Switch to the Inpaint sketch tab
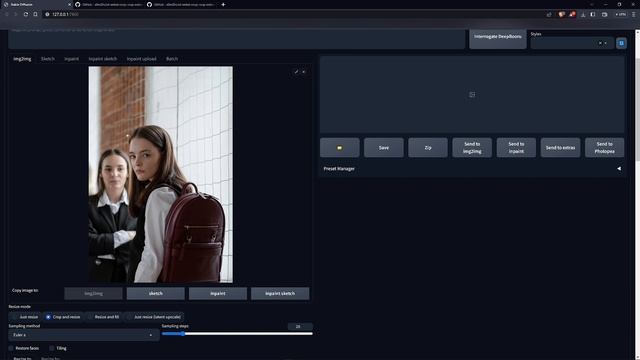The width and height of the screenshot is (640, 360). (x=103, y=59)
